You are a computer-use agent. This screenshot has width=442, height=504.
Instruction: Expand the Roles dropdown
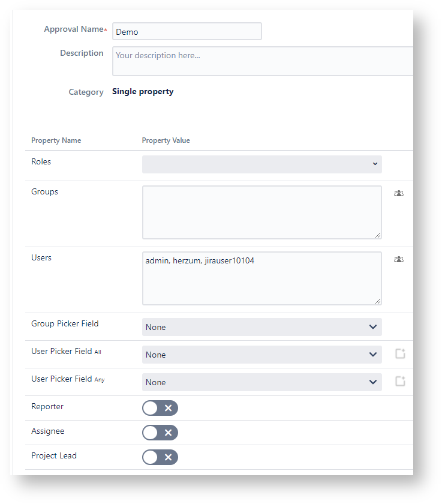(261, 164)
